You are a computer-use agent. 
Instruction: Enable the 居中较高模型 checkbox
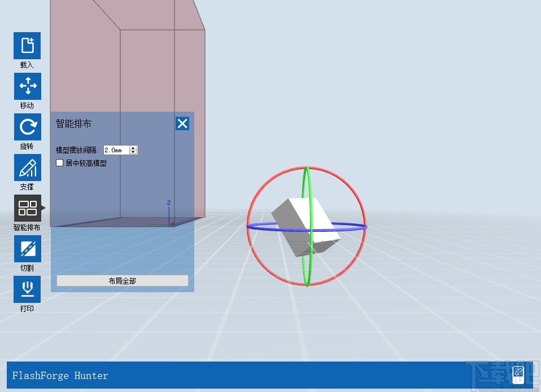[60, 163]
